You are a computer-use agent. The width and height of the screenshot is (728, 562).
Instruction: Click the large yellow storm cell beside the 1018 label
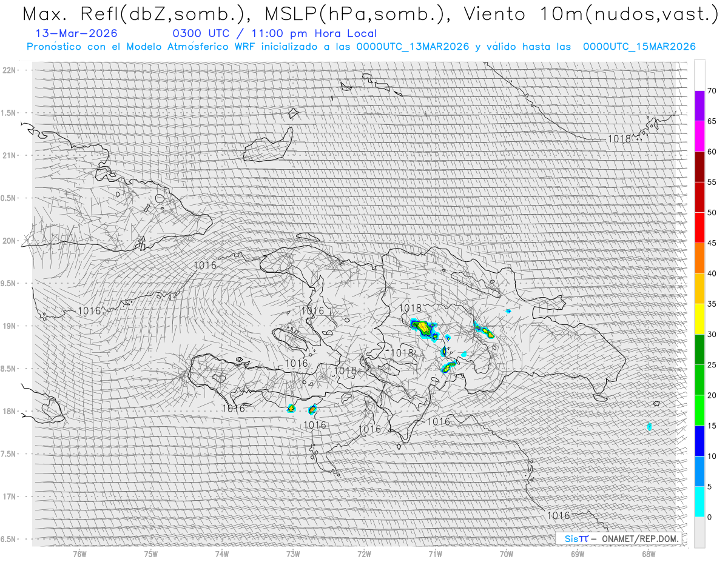tap(424, 328)
